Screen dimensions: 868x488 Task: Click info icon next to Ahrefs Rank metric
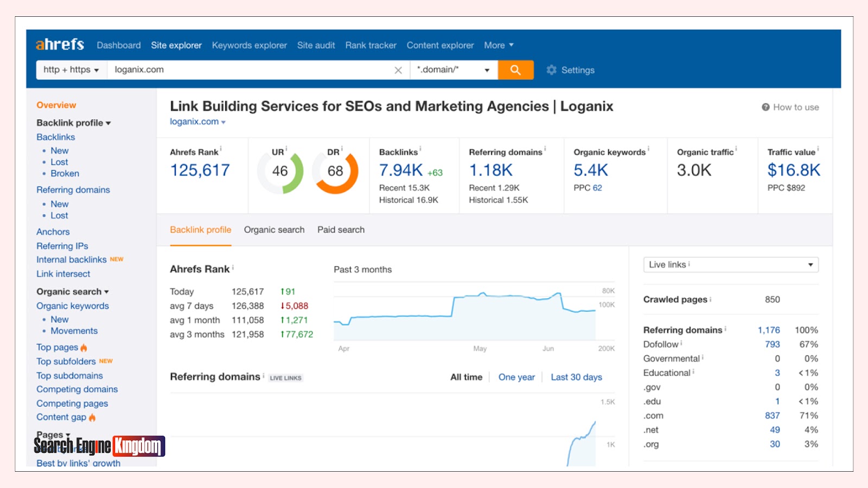pyautogui.click(x=221, y=149)
